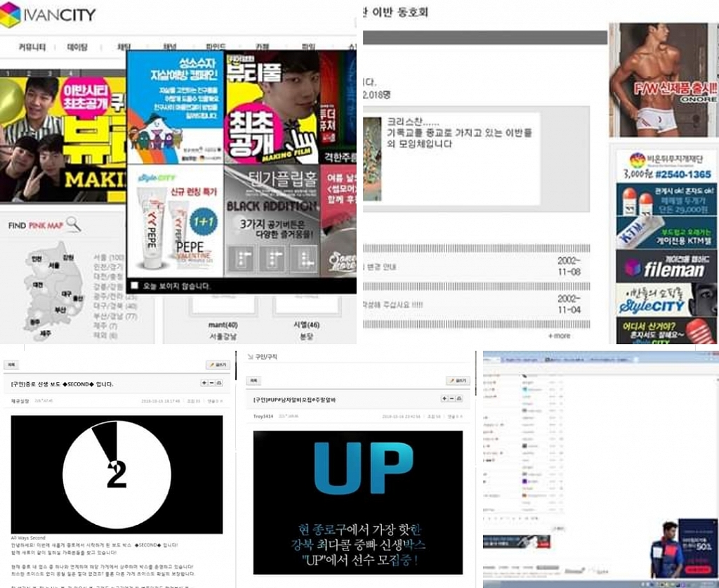Click the UP recruitment image
The image size is (719, 588).
click(358, 502)
